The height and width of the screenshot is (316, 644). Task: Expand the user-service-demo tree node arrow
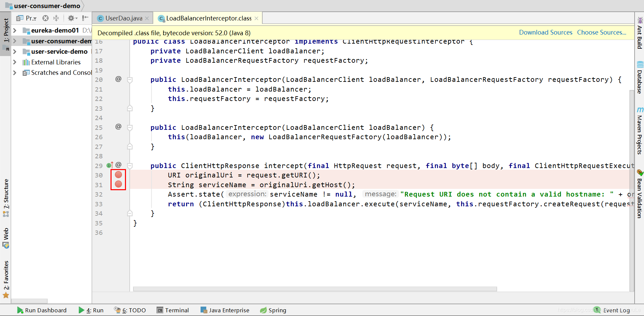15,52
